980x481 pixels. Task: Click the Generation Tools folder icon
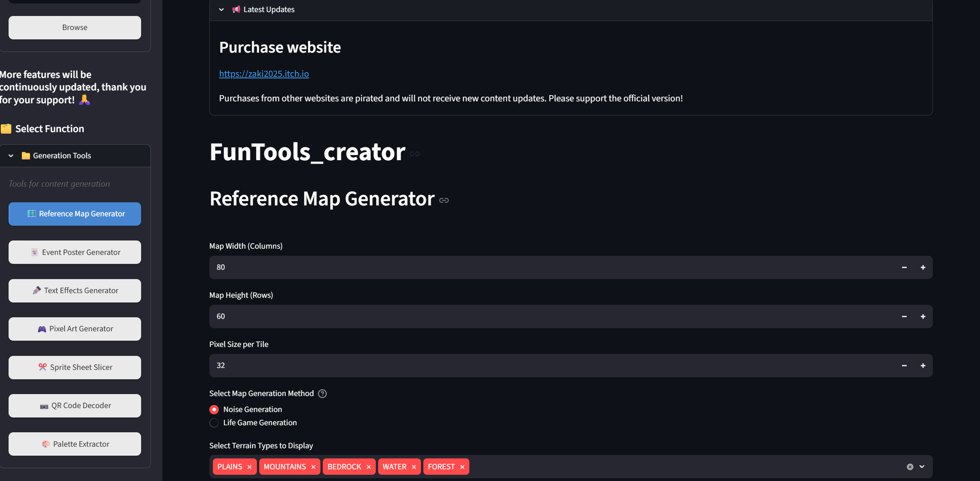coord(26,156)
